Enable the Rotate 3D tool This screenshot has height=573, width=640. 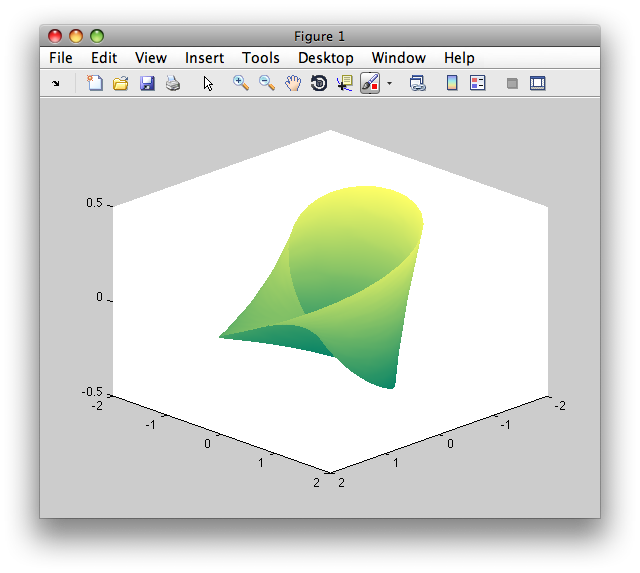click(x=319, y=83)
